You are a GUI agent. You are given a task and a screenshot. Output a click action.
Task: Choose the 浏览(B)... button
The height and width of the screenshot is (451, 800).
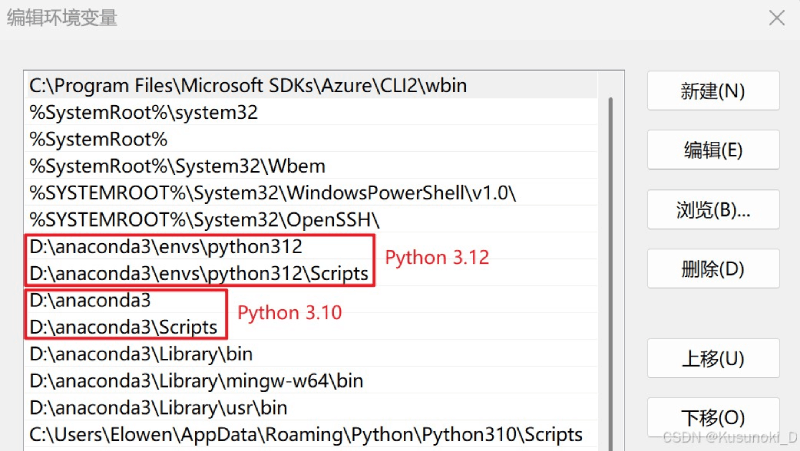[713, 210]
